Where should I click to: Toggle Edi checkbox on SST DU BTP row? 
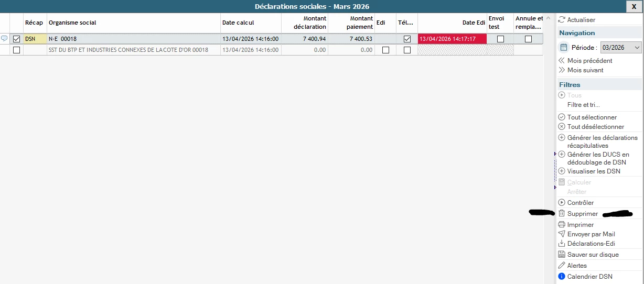tap(385, 50)
